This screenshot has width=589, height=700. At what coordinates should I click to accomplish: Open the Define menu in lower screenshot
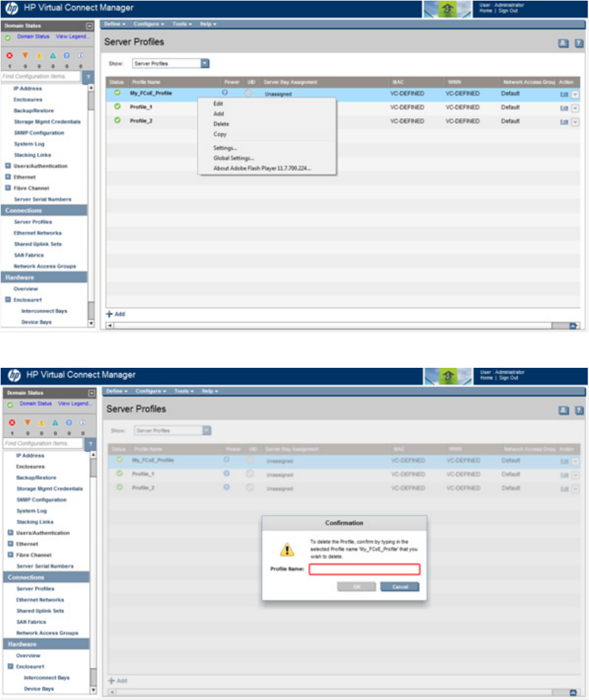(117, 391)
